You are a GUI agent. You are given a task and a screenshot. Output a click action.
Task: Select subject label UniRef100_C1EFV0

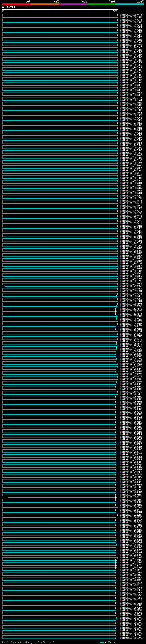(131, 359)
